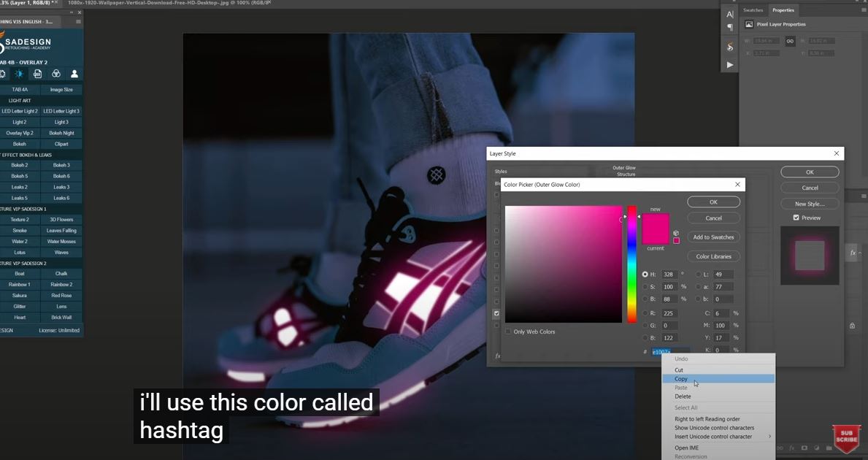Open the Character panel icon
868x460 pixels.
pyautogui.click(x=730, y=15)
